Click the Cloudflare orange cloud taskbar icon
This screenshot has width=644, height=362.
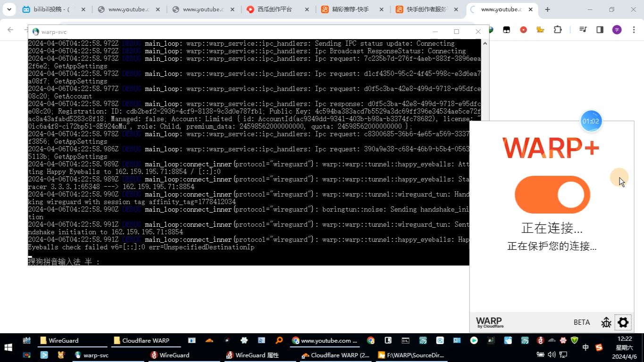point(209,340)
